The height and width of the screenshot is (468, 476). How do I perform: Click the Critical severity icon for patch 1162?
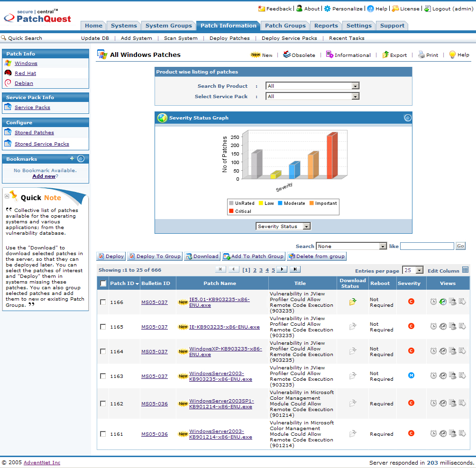(411, 403)
